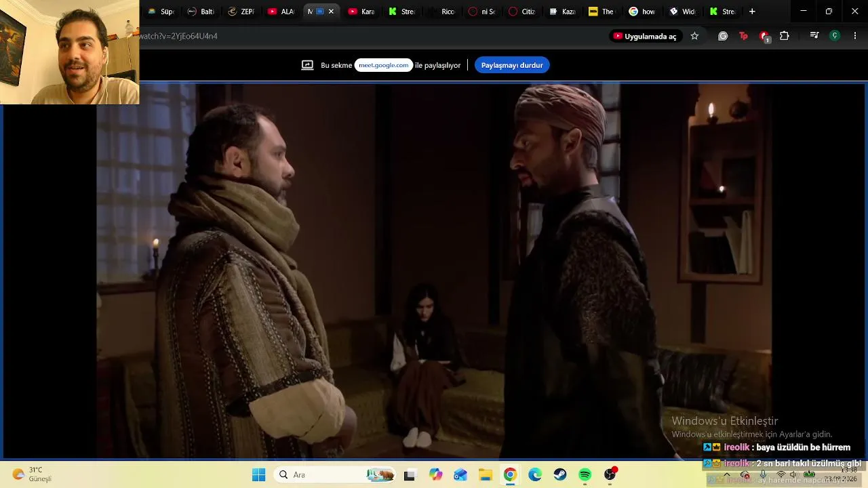Switch to the 'ni Se' tab
Viewport: 868px width, 488px height.
(482, 12)
